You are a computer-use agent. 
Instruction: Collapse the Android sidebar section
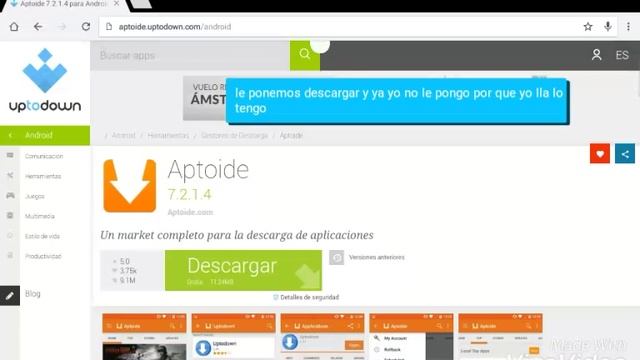tap(45, 135)
